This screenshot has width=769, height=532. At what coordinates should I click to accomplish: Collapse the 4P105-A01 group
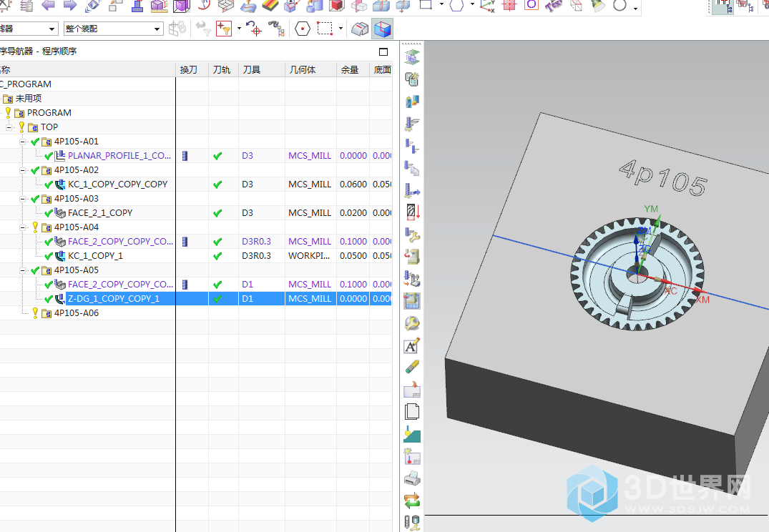tap(23, 142)
